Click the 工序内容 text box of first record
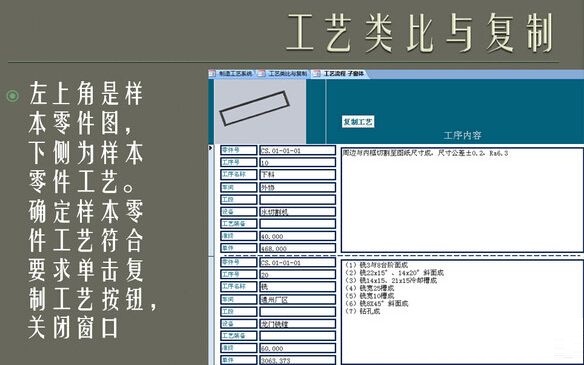 coord(462,200)
